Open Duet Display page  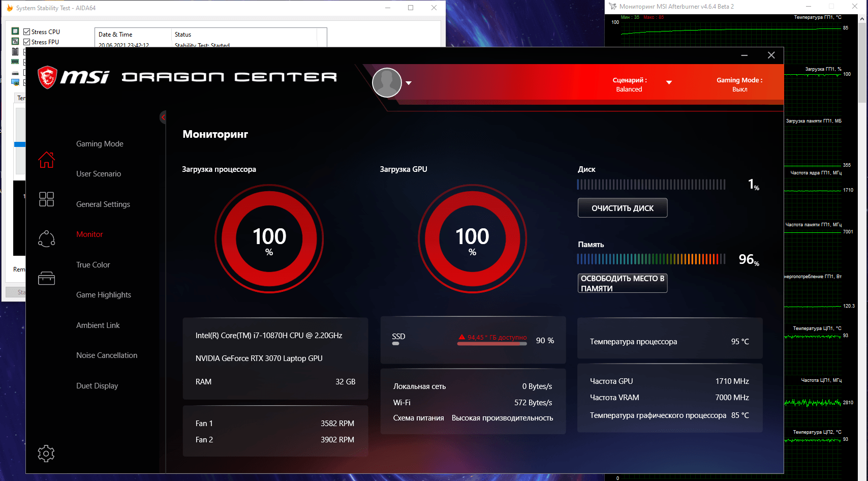coord(97,386)
